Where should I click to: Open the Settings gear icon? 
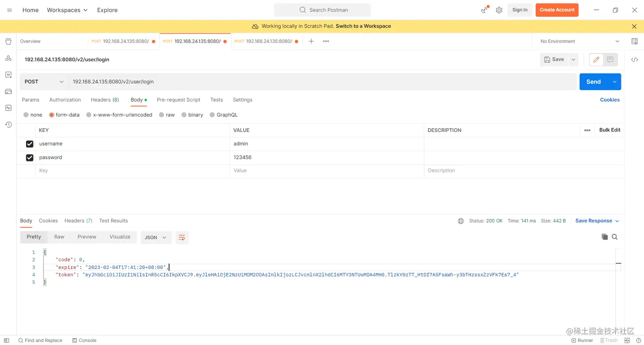coord(499,10)
